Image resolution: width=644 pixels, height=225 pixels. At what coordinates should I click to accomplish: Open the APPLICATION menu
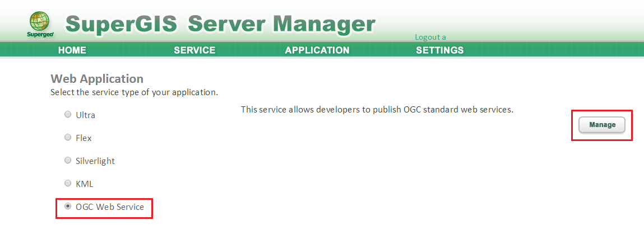[317, 50]
